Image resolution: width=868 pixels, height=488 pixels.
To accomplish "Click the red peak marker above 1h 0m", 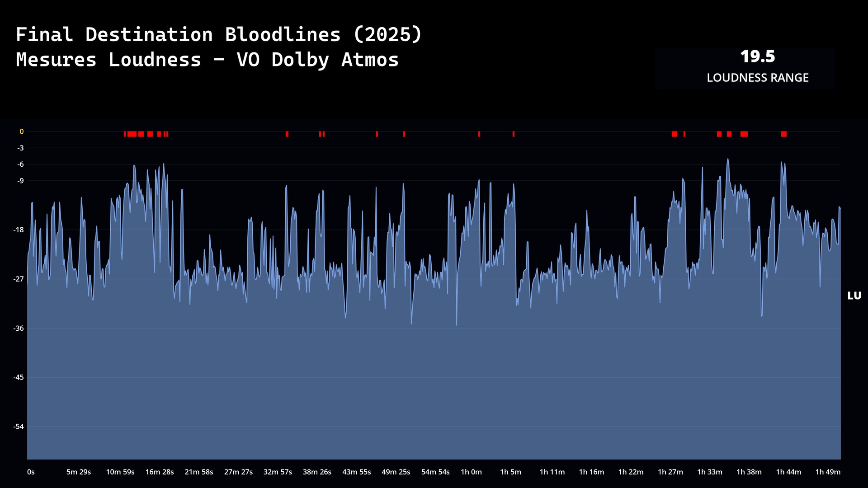I will click(x=479, y=134).
